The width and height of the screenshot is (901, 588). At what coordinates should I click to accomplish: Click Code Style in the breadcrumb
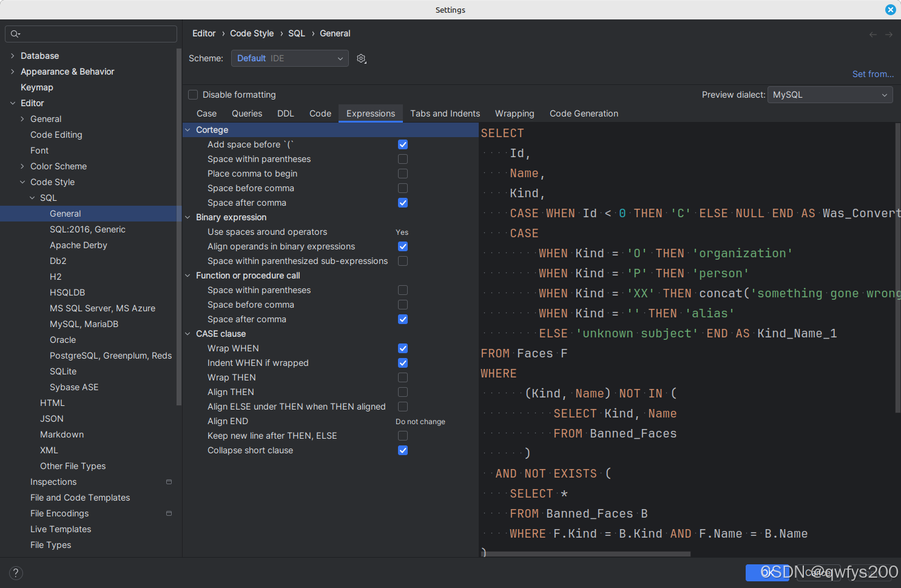[252, 33]
